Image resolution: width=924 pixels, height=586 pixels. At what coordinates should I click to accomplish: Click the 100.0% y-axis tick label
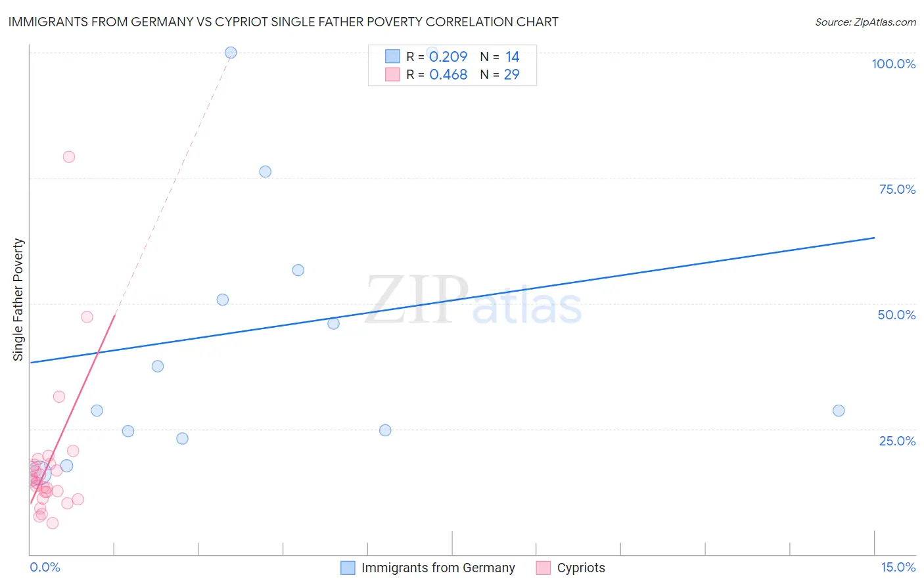tap(894, 64)
